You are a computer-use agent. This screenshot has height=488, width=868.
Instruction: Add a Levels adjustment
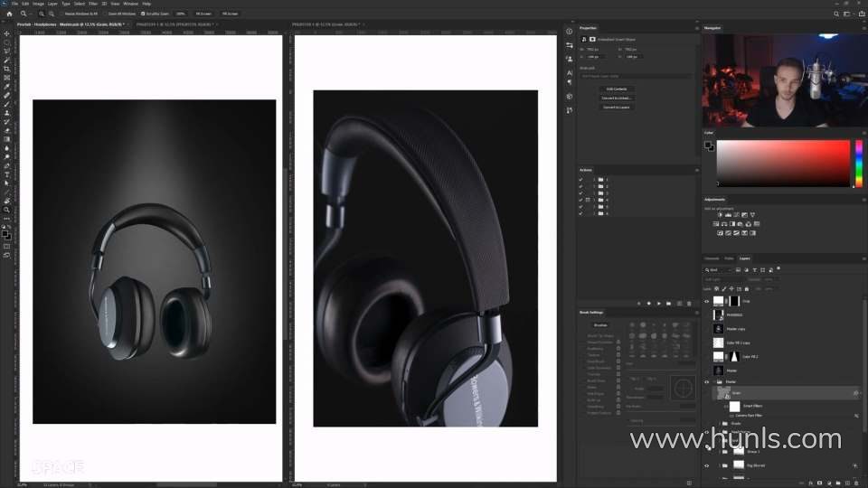coord(728,215)
